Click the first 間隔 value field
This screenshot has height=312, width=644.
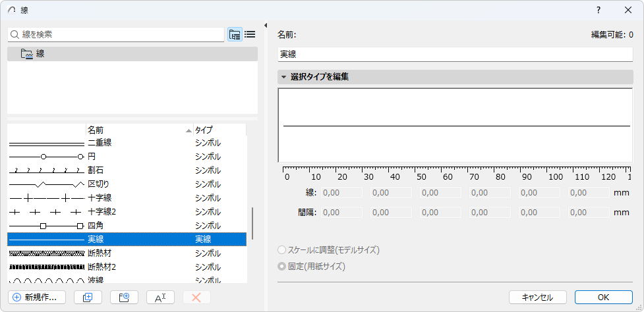tap(341, 213)
